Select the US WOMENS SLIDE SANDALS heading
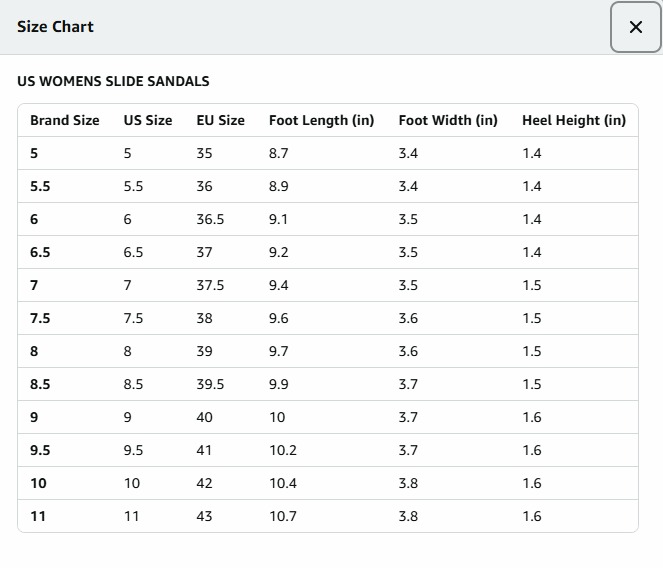663x568 pixels. 113,81
